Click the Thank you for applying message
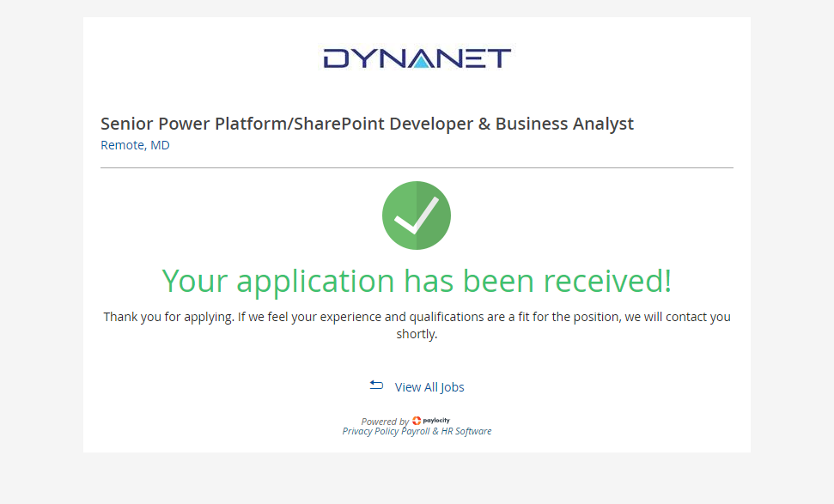This screenshot has width=834, height=504. coord(417,317)
